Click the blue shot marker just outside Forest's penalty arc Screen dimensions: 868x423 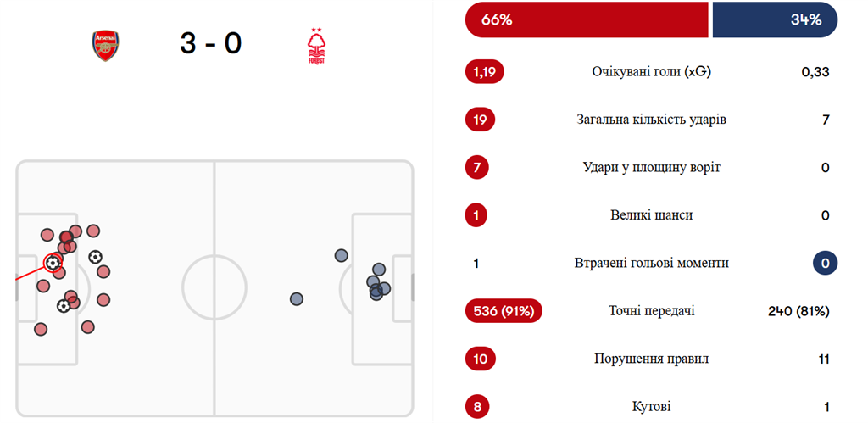pyautogui.click(x=341, y=255)
